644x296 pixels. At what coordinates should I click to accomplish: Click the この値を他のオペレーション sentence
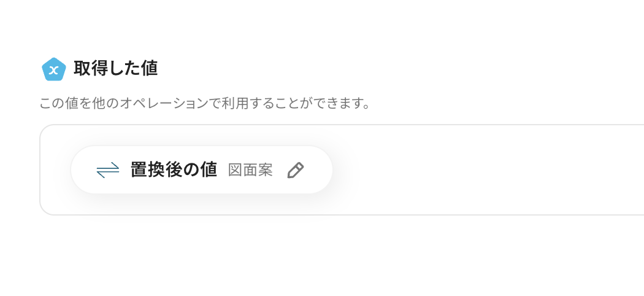[x=205, y=103]
